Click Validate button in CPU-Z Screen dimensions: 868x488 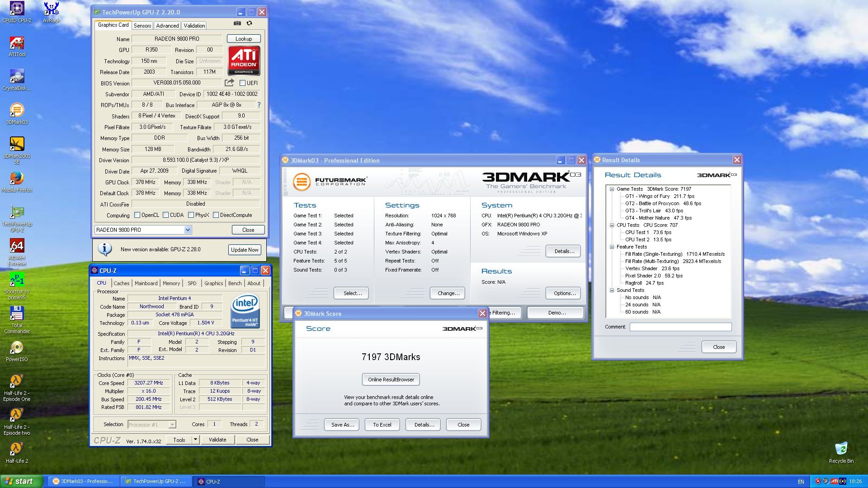pos(217,440)
